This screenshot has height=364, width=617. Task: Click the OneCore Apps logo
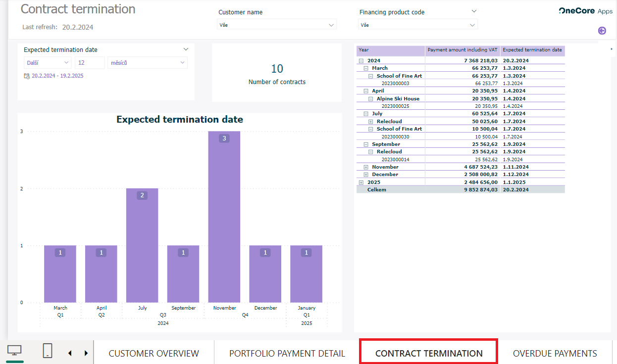(x=585, y=11)
